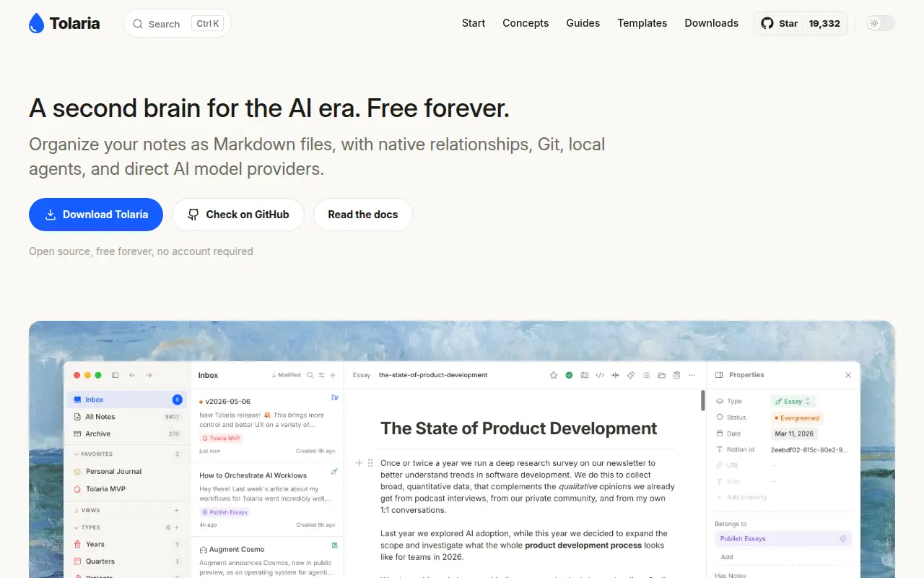Click the search icon in the Inbox header

pyautogui.click(x=310, y=375)
